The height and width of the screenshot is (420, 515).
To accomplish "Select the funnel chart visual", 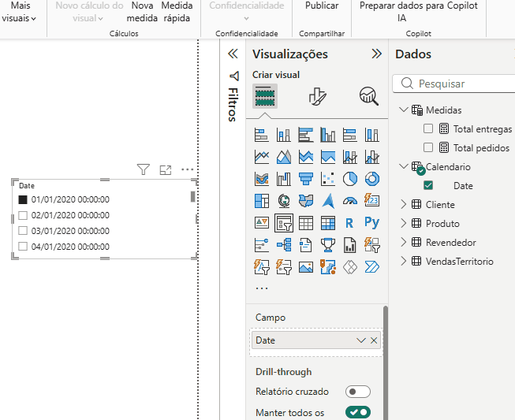I will 306,179.
